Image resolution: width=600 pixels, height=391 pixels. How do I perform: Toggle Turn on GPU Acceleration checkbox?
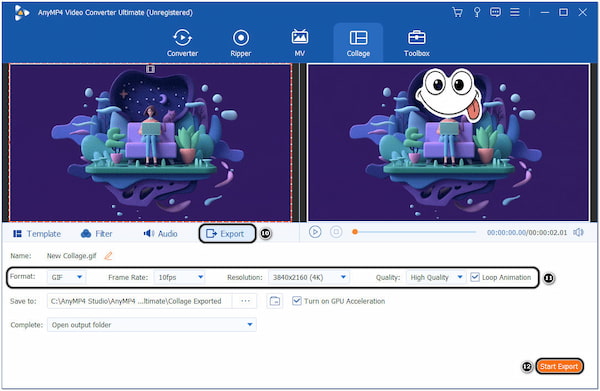tap(297, 301)
